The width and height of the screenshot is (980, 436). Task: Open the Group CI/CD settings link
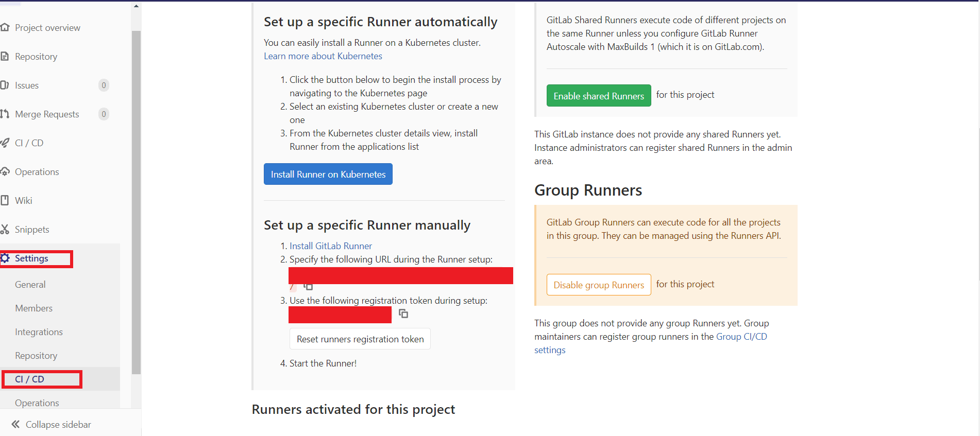741,337
